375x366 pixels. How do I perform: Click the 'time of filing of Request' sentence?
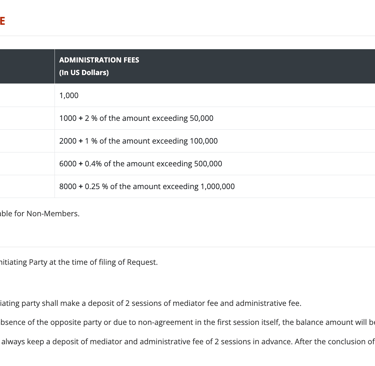(x=79, y=262)
